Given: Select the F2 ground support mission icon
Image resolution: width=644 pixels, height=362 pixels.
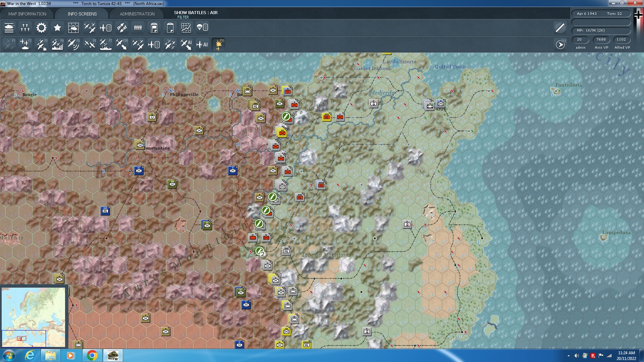Looking at the screenshot, I should [x=25, y=44].
